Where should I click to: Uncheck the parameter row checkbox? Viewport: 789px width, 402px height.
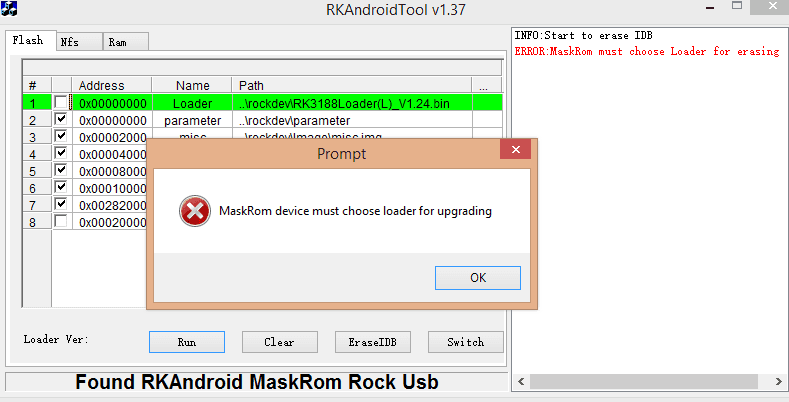[x=61, y=120]
